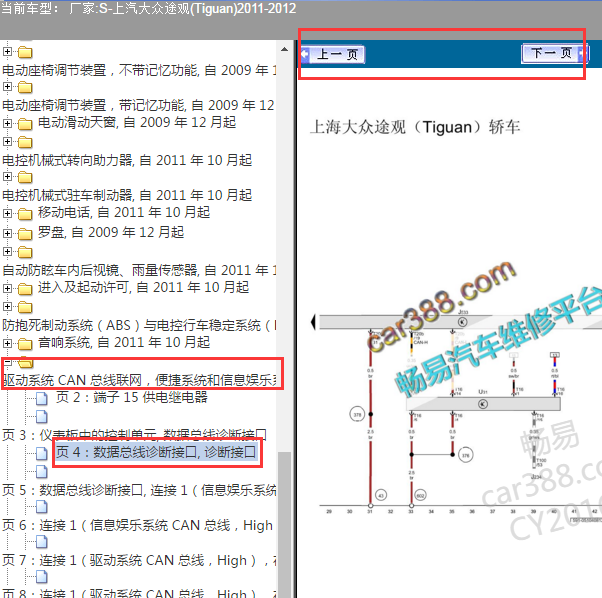Select 电动滑动天窗, 自 2009 年 12 月起
Viewport: 602px width, 598px height.
pyautogui.click(x=137, y=122)
